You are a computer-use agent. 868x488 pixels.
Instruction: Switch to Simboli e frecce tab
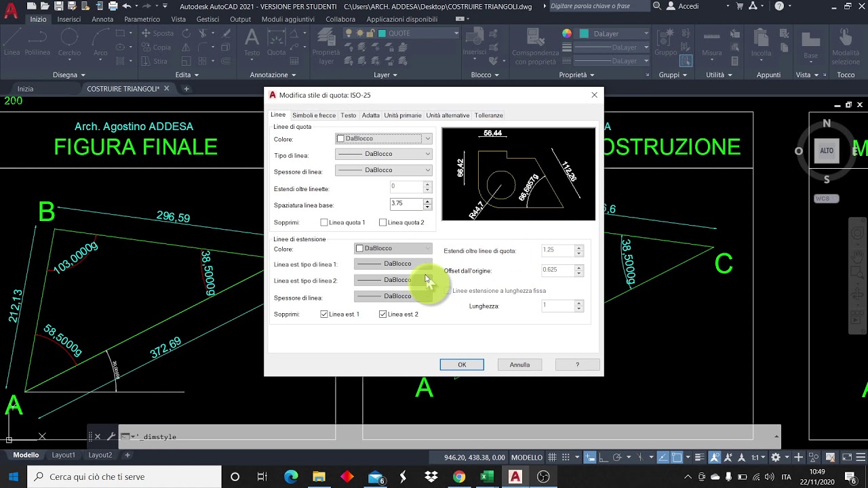[x=314, y=115]
